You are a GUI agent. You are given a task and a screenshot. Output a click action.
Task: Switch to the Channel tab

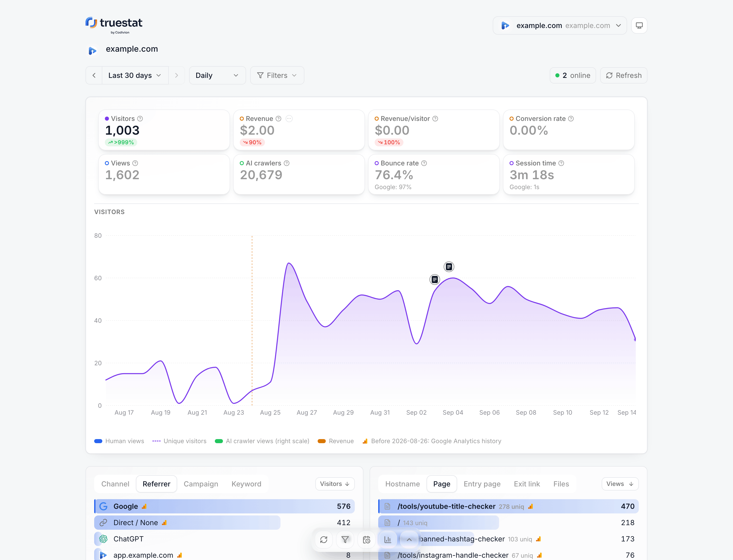115,484
